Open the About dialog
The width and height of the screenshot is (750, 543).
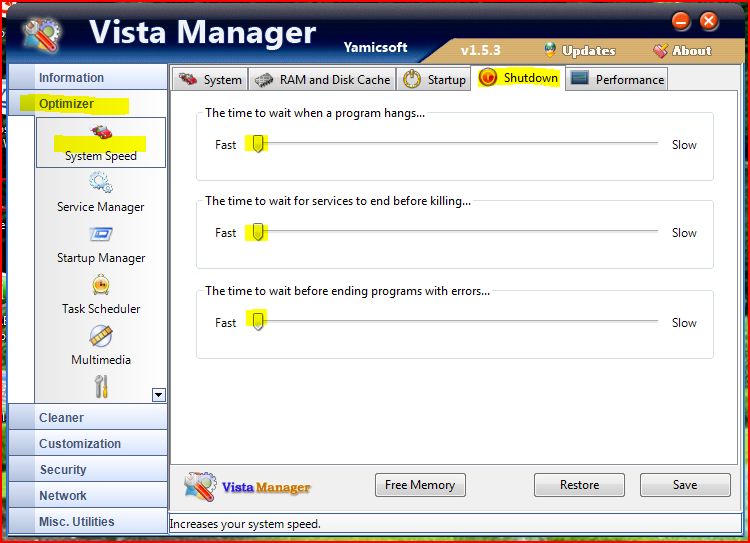682,51
